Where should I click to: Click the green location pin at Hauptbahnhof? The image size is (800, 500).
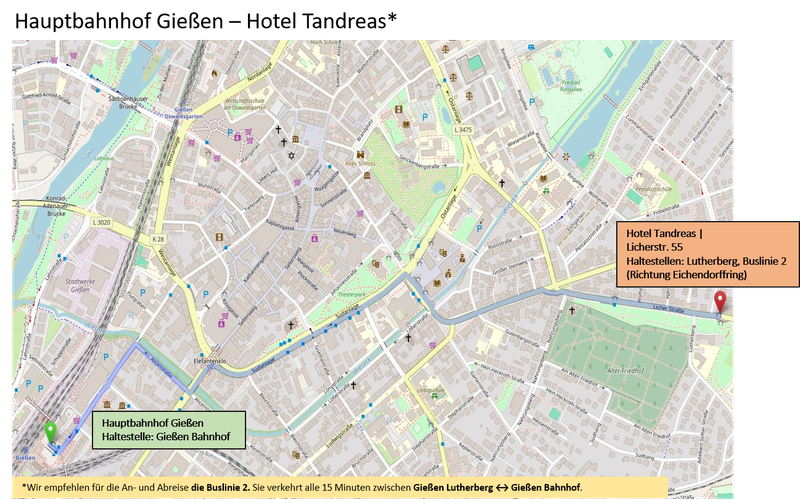point(50,432)
